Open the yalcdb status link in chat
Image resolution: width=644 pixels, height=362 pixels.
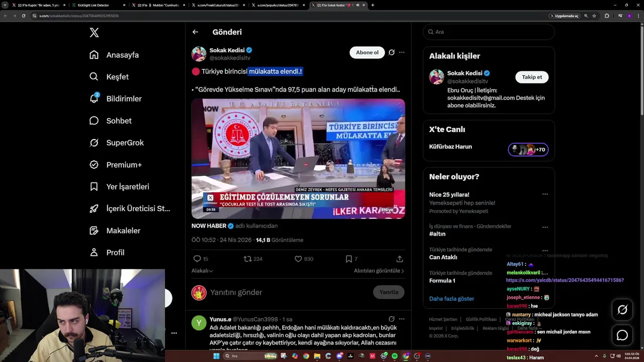(x=565, y=280)
